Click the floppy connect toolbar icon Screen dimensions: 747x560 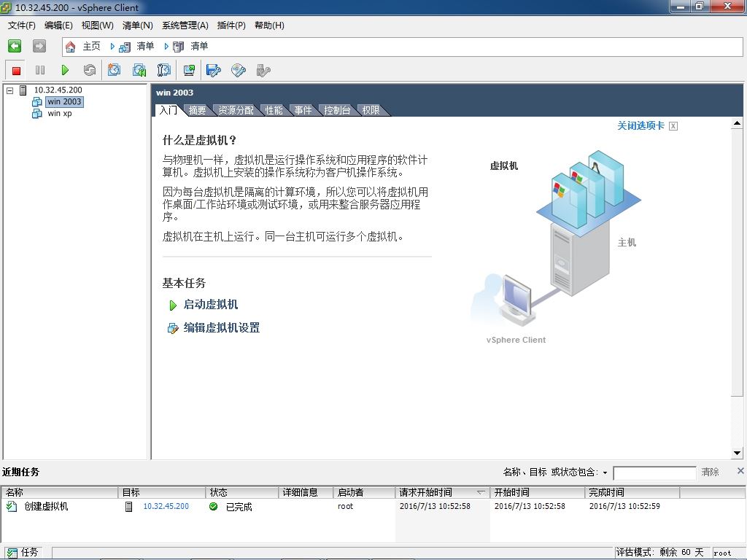click(x=214, y=71)
